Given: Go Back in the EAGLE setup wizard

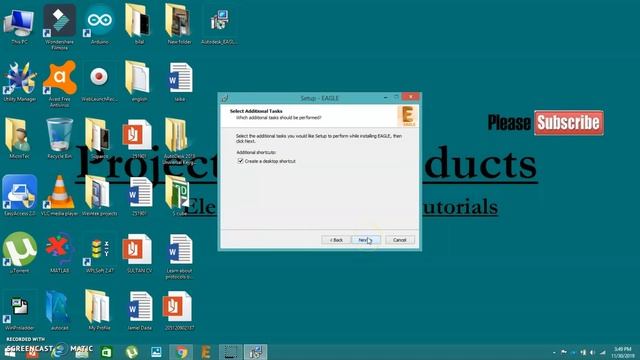Looking at the screenshot, I should pos(336,240).
